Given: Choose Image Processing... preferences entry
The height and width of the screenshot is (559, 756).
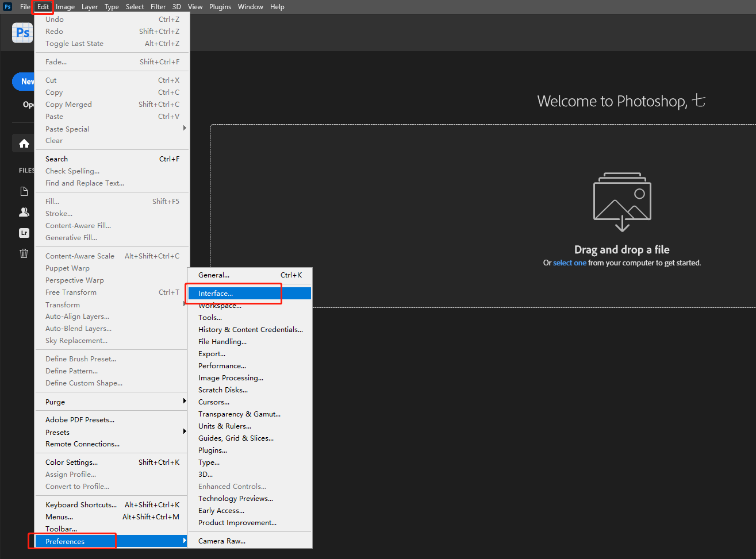Looking at the screenshot, I should pos(250,377).
